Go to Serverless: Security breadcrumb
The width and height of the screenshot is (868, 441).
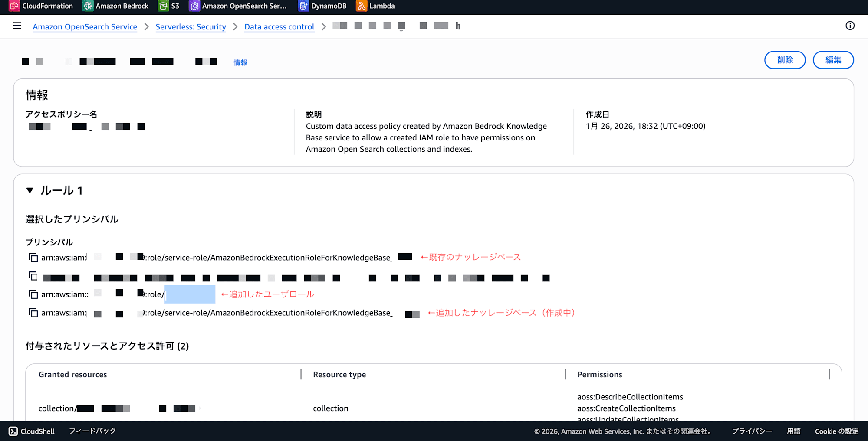click(x=191, y=27)
